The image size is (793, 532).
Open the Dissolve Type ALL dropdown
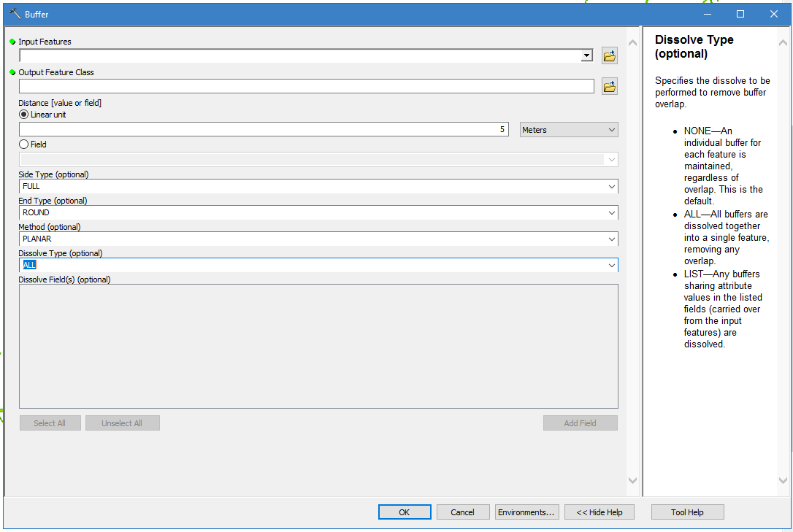611,266
